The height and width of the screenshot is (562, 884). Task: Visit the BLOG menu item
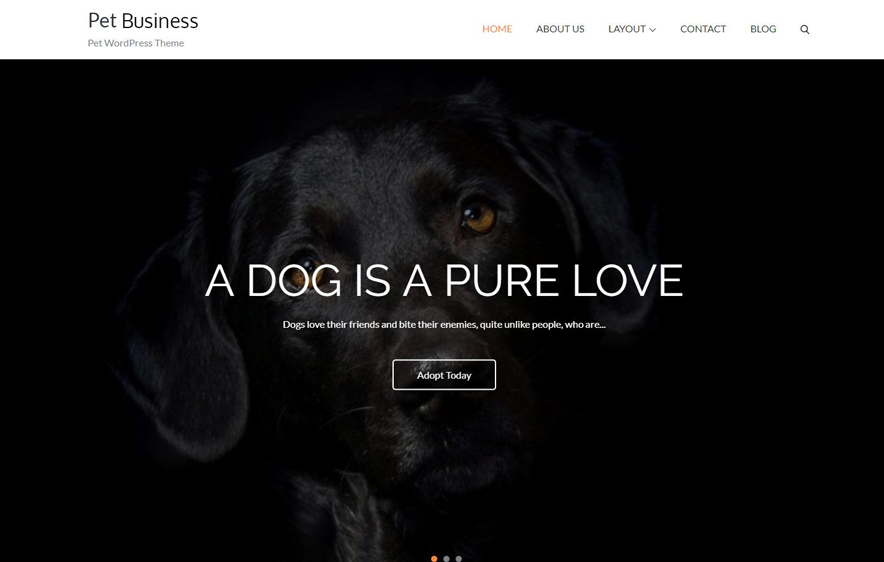point(763,29)
